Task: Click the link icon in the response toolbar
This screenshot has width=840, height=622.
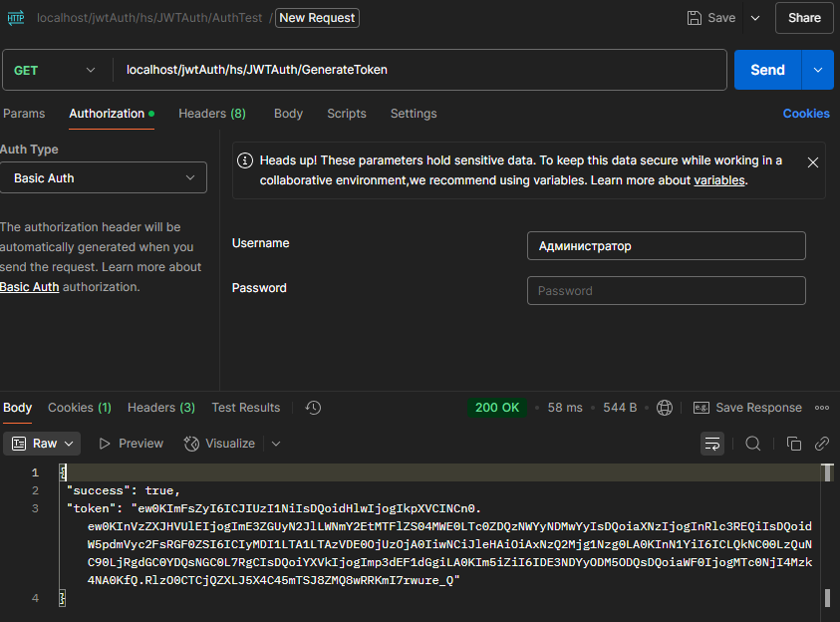Action: point(822,444)
